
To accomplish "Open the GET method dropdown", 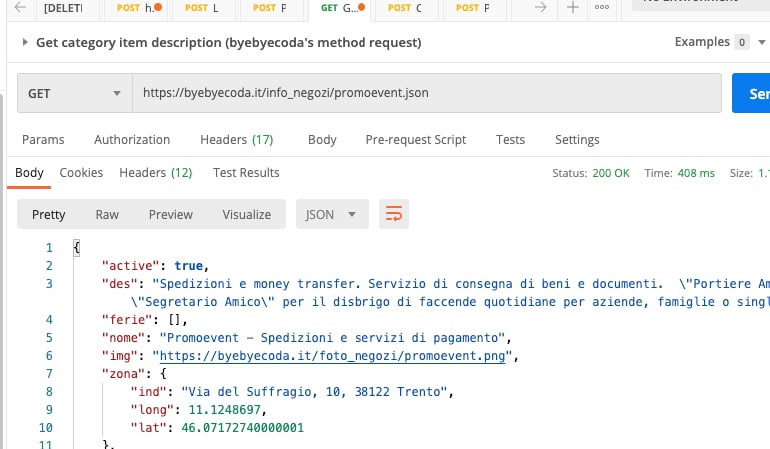I will 75,93.
